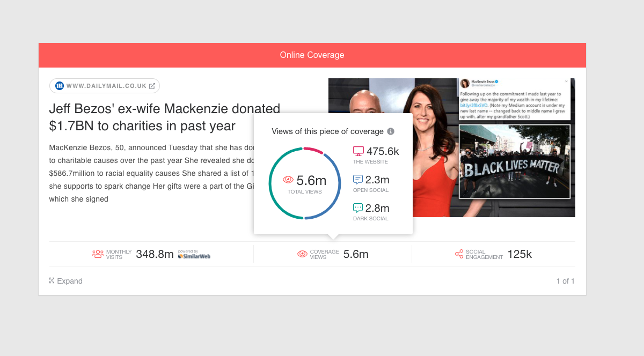644x356 pixels.
Task: Click the article coverage image thumbnail
Action: (x=452, y=147)
